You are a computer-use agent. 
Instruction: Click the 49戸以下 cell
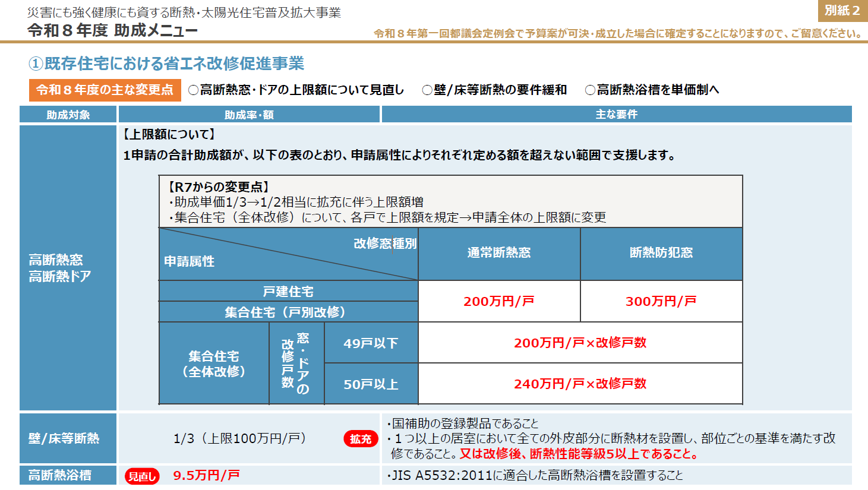371,343
